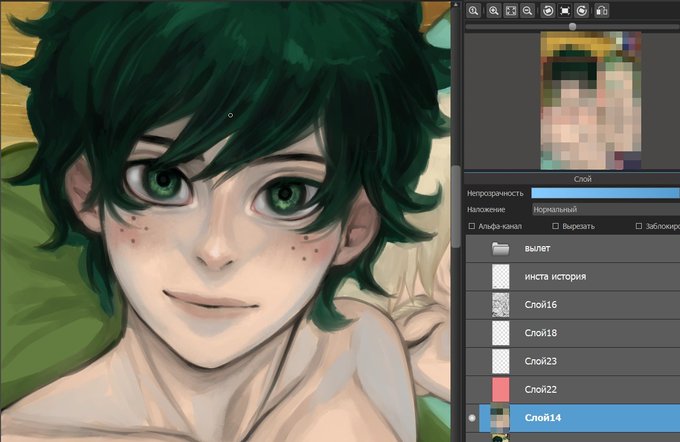The width and height of the screenshot is (680, 442).
Task: Select the инста история layer
Action: (573, 277)
